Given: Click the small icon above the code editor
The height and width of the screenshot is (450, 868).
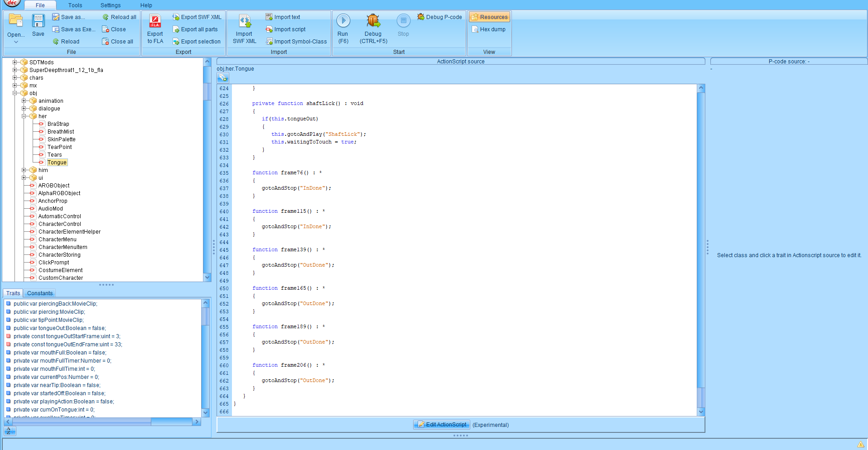Looking at the screenshot, I should (223, 78).
